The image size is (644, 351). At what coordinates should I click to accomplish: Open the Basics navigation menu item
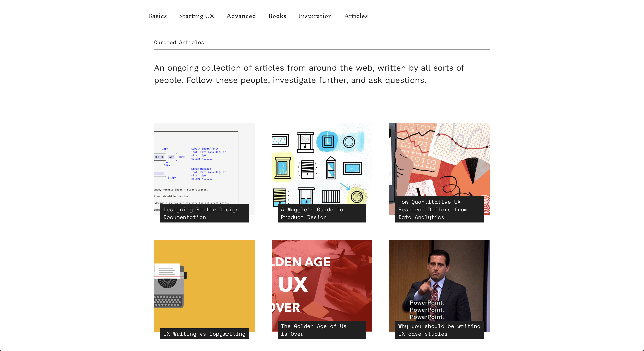click(x=157, y=16)
